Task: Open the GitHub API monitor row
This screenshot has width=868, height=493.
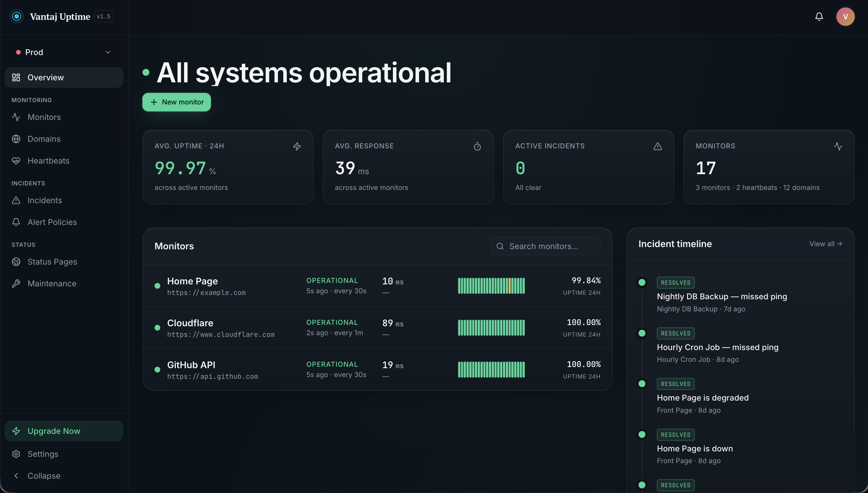Action: pyautogui.click(x=377, y=370)
